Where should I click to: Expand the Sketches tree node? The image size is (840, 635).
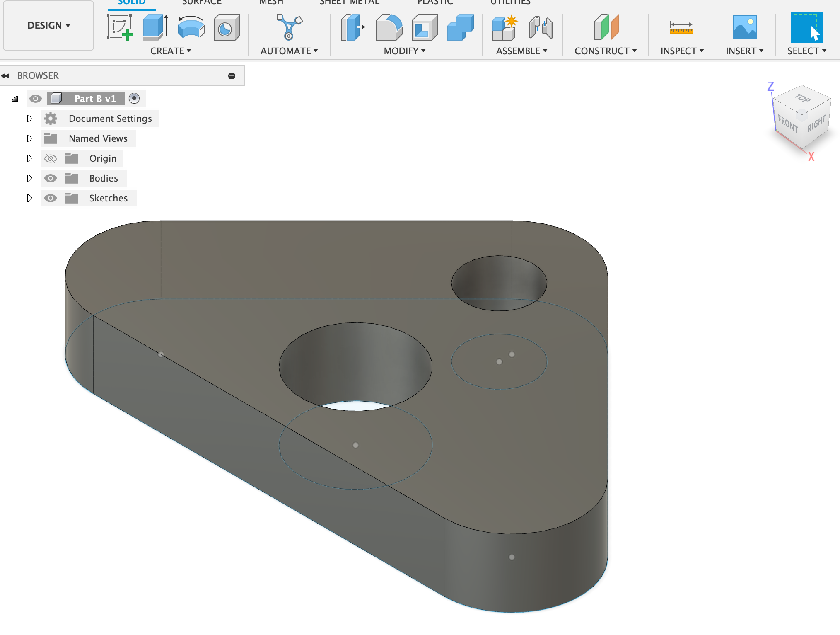click(29, 198)
